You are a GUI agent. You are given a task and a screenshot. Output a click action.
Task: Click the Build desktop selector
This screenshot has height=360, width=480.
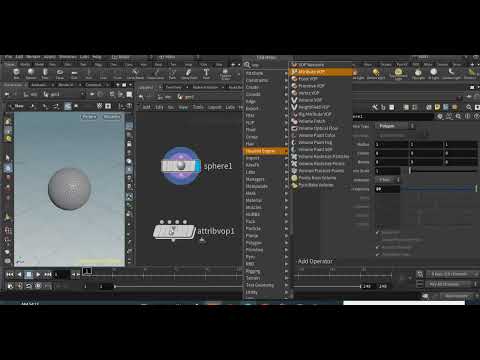[x=122, y=57]
